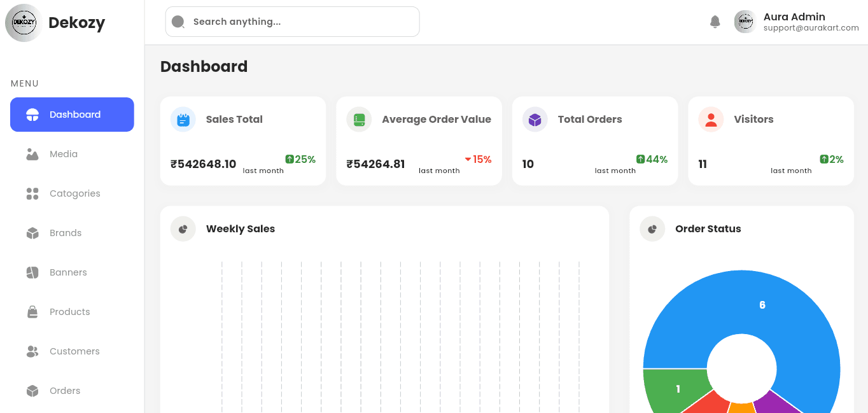Screen dimensions: 868x413
Task: Click the green up arrow beside 25%
Action: 290,159
